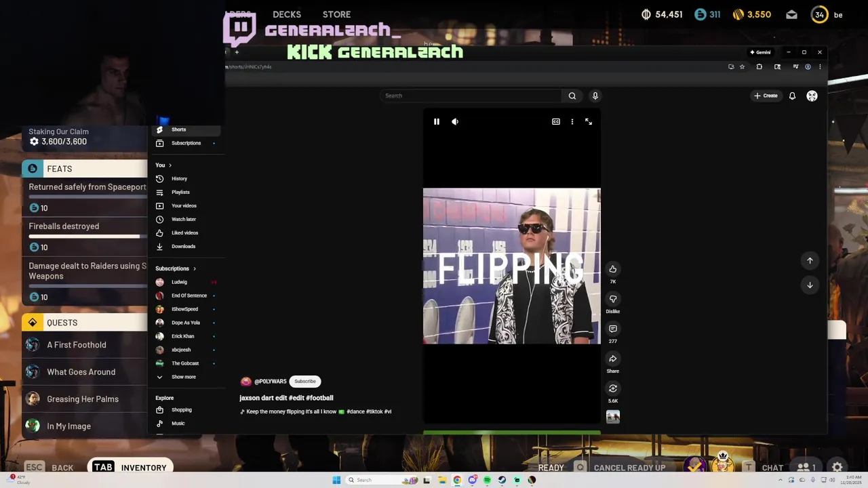This screenshot has width=868, height=488.
Task: Expand the You section chevron
Action: tap(170, 165)
